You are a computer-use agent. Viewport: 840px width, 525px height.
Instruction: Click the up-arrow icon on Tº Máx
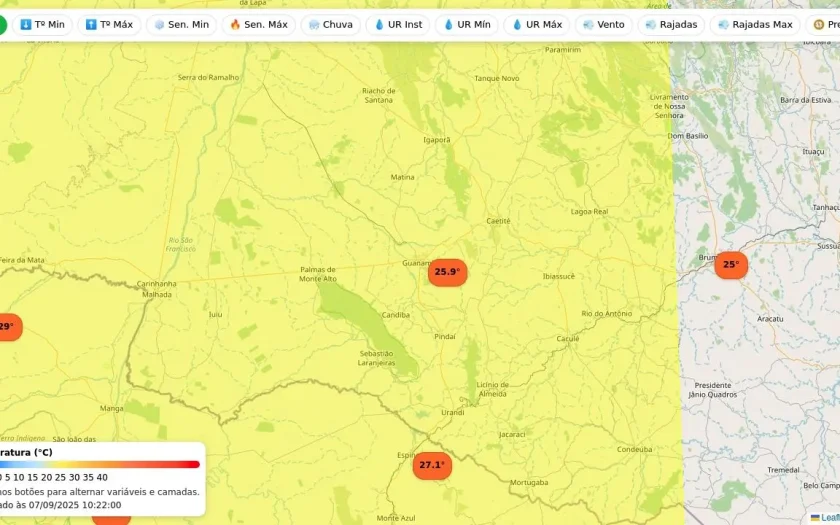coord(91,25)
